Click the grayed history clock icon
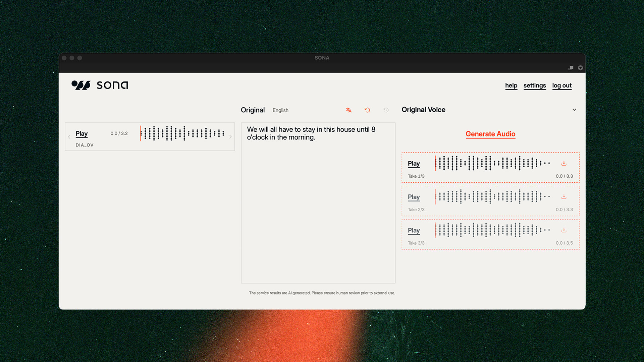 pyautogui.click(x=386, y=110)
